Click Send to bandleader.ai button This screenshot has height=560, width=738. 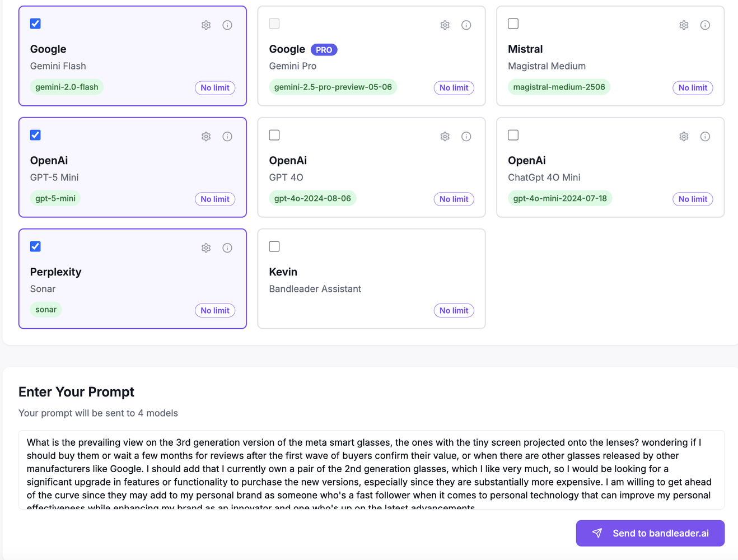[x=650, y=533]
